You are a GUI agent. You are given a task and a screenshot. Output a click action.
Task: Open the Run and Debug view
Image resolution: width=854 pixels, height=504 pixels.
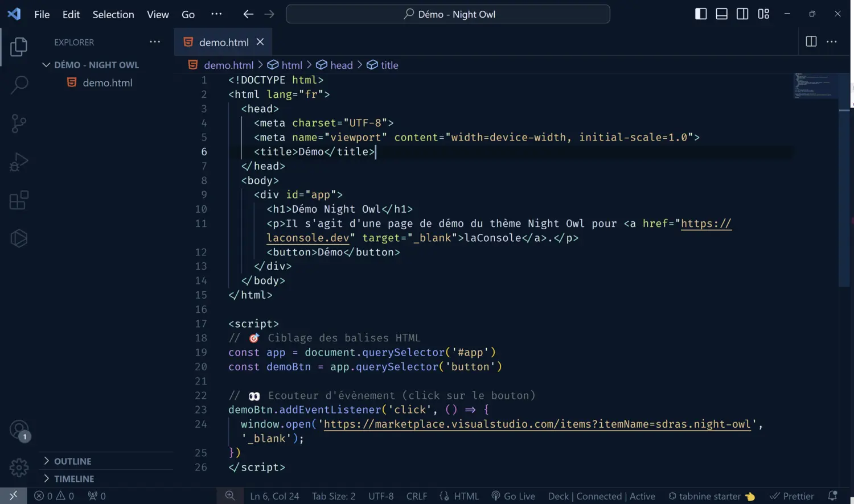(19, 162)
